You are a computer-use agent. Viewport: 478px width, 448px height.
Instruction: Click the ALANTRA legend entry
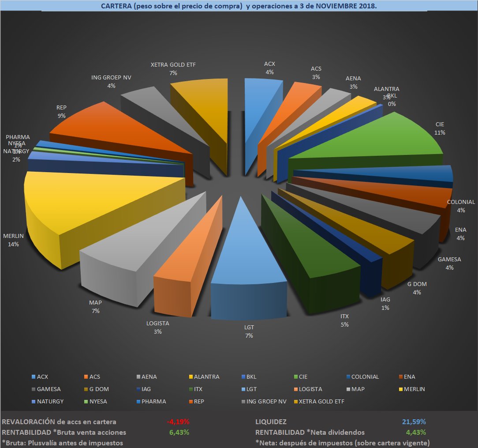204,377
